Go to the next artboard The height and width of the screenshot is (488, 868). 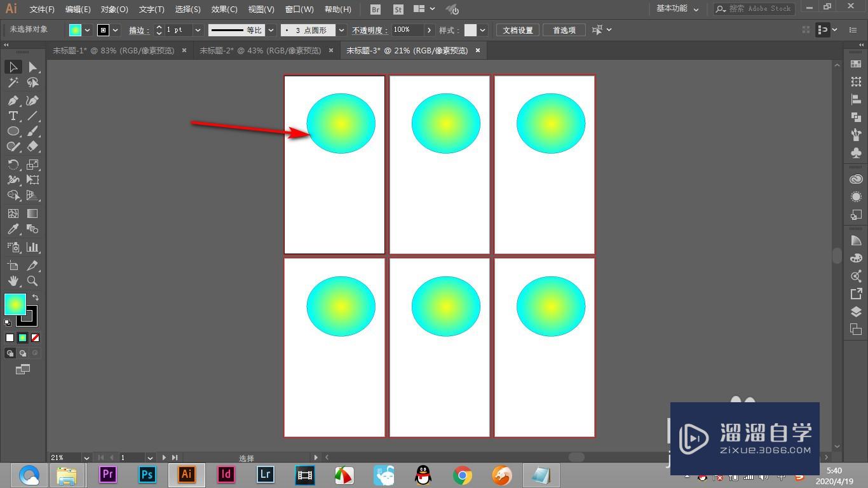click(164, 457)
